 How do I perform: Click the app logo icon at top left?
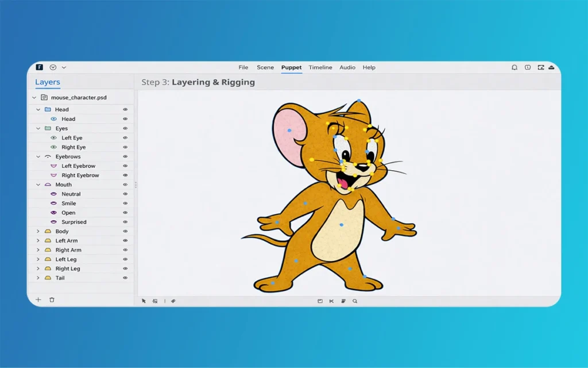(x=40, y=67)
